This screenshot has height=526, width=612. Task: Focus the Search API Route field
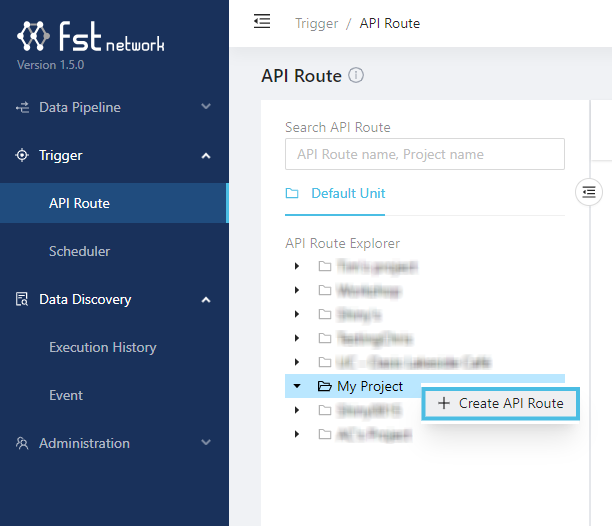424,154
